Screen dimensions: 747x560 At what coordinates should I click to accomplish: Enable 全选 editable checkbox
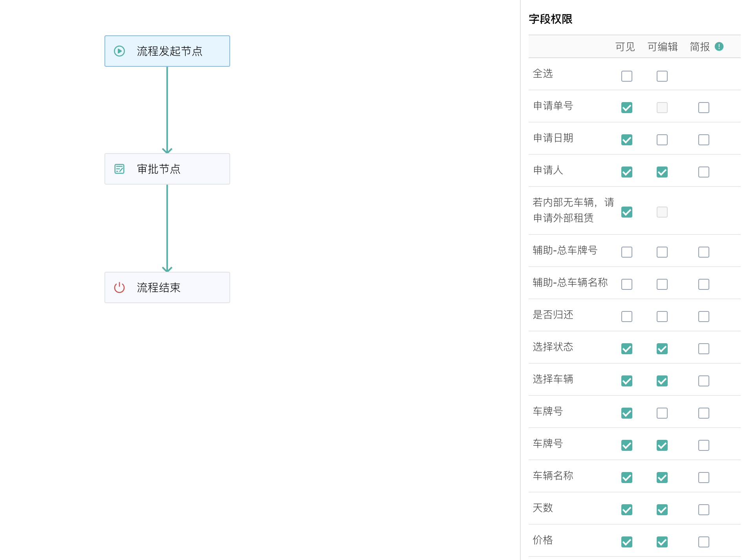pos(662,76)
